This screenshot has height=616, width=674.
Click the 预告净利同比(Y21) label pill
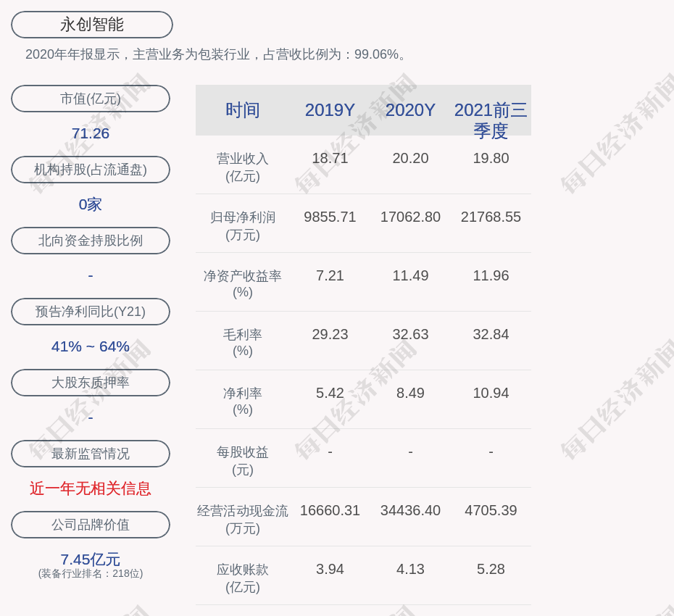91,311
